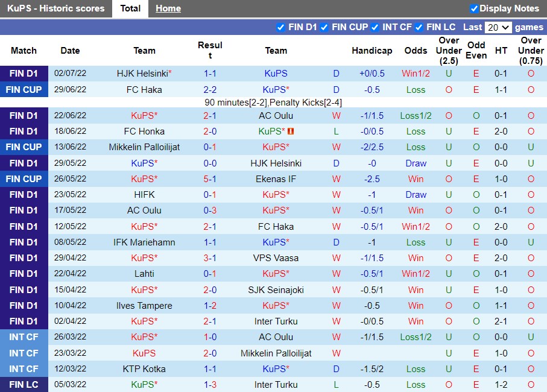Select FC Honka team link
This screenshot has width=547, height=392.
point(144,131)
